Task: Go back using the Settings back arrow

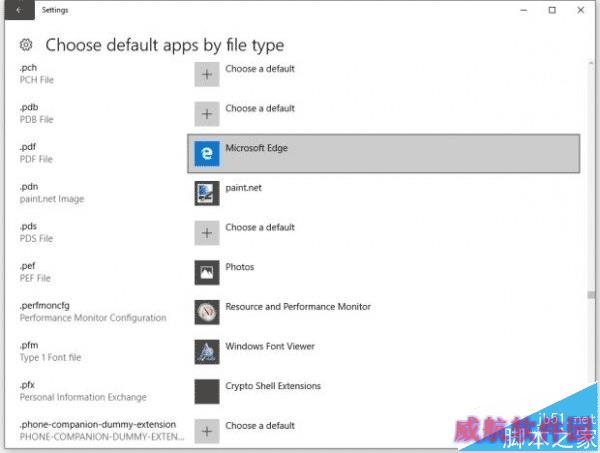Action: click(x=18, y=10)
